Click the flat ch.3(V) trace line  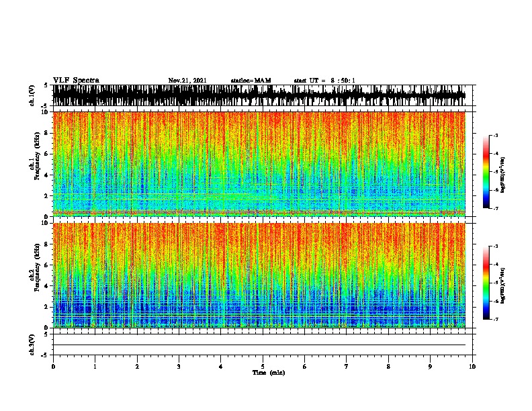(259, 345)
